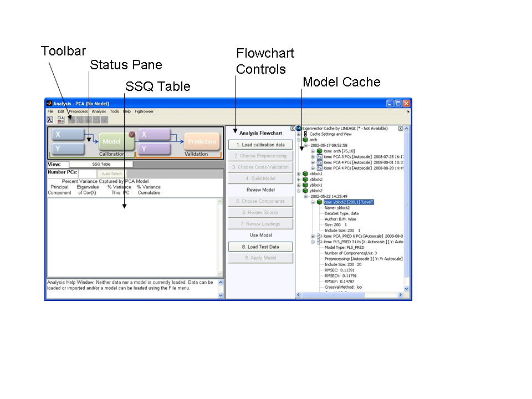Click the globe icon of Eigenvector Cache
This screenshot has width=532, height=399.
[x=299, y=128]
